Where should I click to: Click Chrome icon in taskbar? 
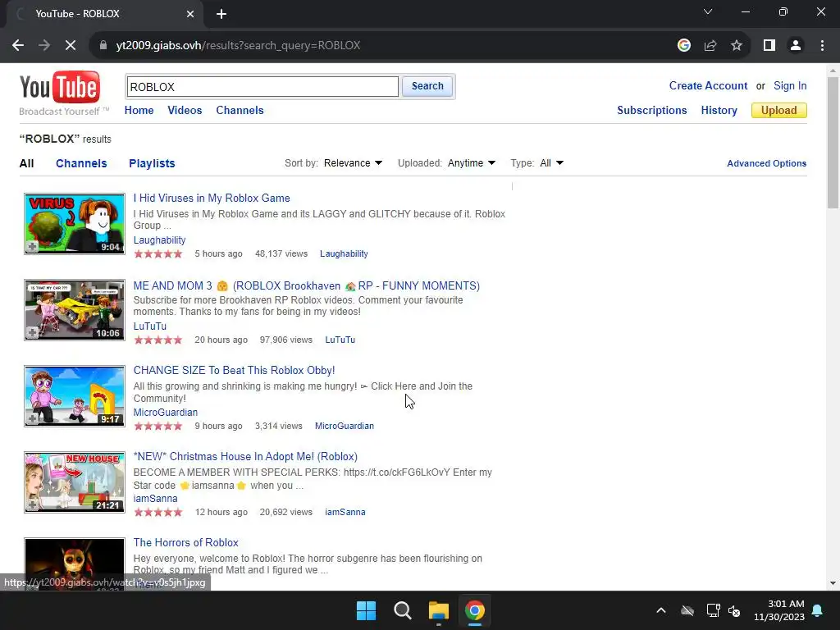[x=475, y=610]
